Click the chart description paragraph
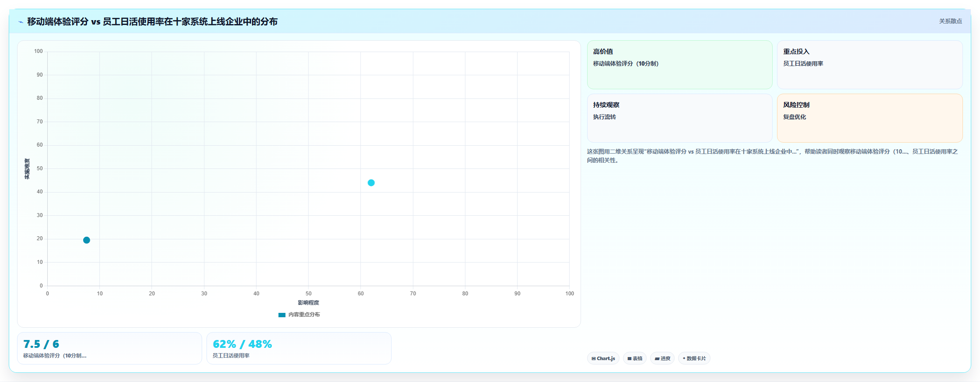Image resolution: width=980 pixels, height=382 pixels. tap(773, 156)
